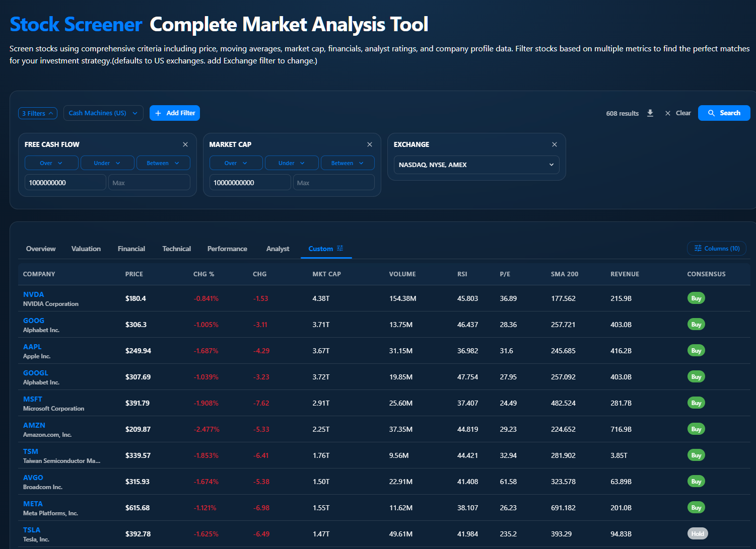Clear all filters
Screen dimensions: 756x549
(678, 113)
